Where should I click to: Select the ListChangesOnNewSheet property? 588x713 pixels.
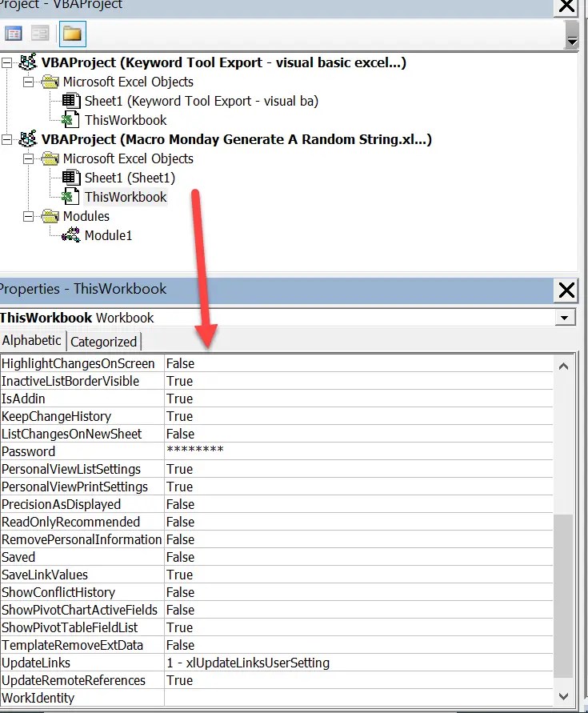point(72,434)
